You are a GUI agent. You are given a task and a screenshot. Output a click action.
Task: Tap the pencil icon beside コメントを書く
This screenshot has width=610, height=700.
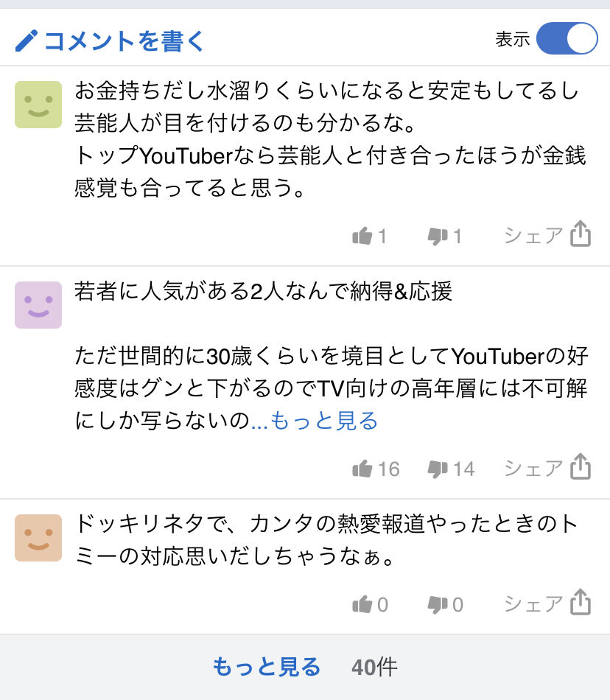[26, 41]
